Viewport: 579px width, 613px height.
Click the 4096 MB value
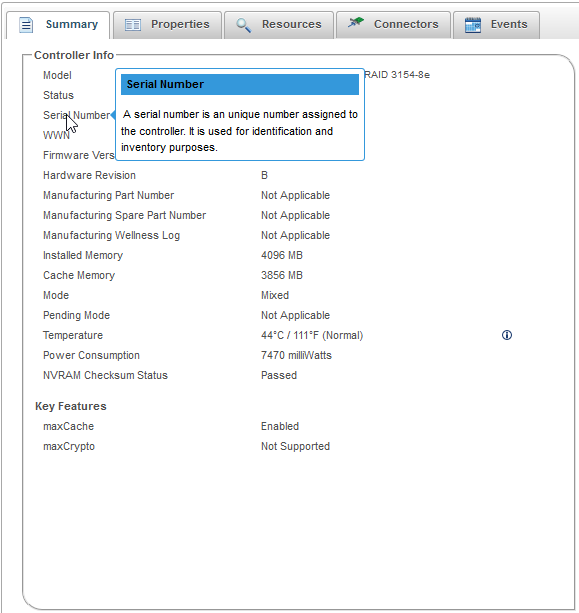[x=281, y=255]
